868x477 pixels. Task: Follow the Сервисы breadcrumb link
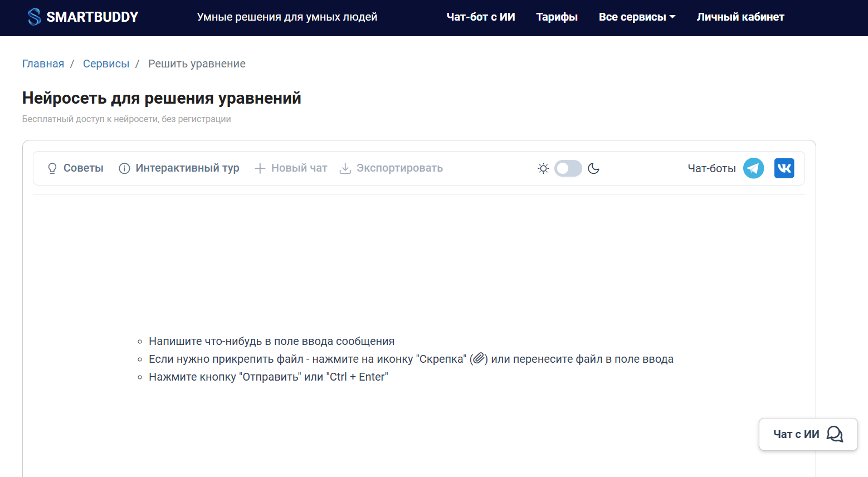tap(106, 64)
